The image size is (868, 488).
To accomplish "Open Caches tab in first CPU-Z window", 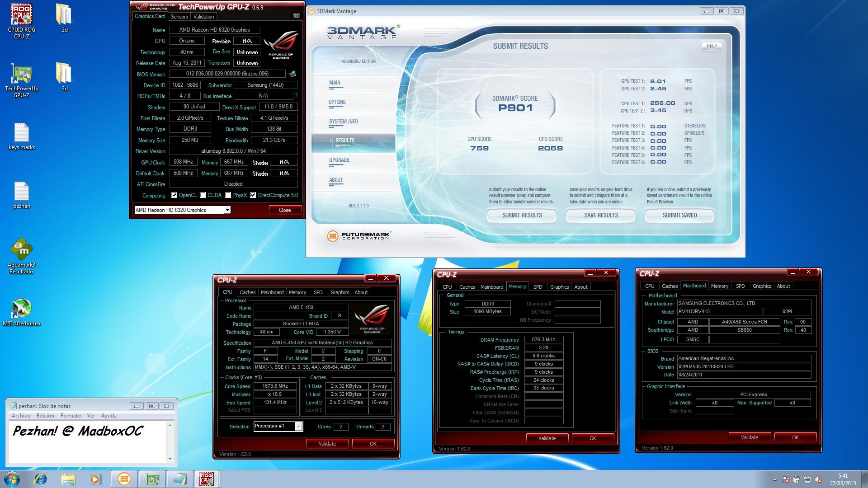I will 247,292.
